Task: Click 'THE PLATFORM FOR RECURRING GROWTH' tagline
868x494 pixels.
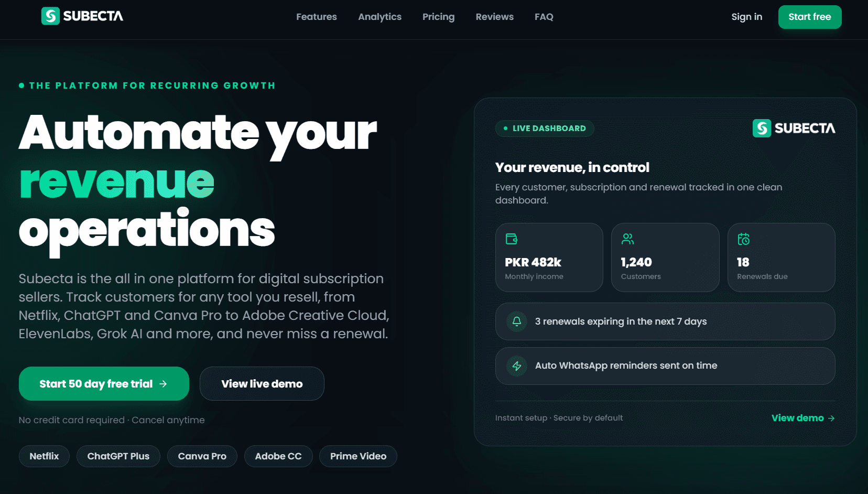Action: tap(152, 85)
